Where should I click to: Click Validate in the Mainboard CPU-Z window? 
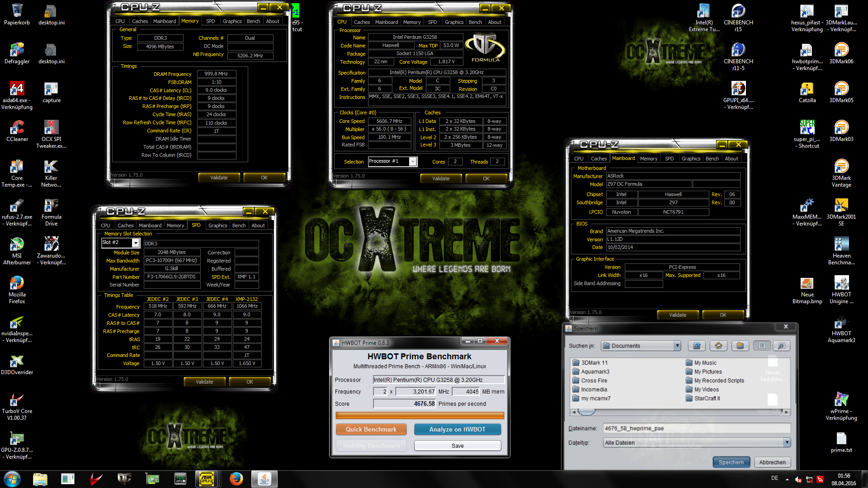(x=678, y=315)
